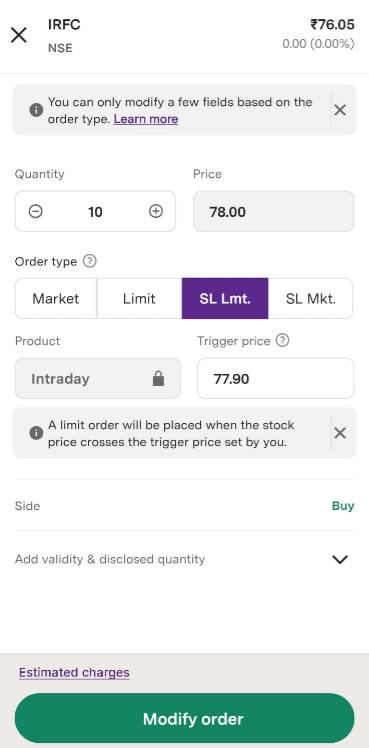Choose the SL Lmt. order type

pyautogui.click(x=225, y=299)
